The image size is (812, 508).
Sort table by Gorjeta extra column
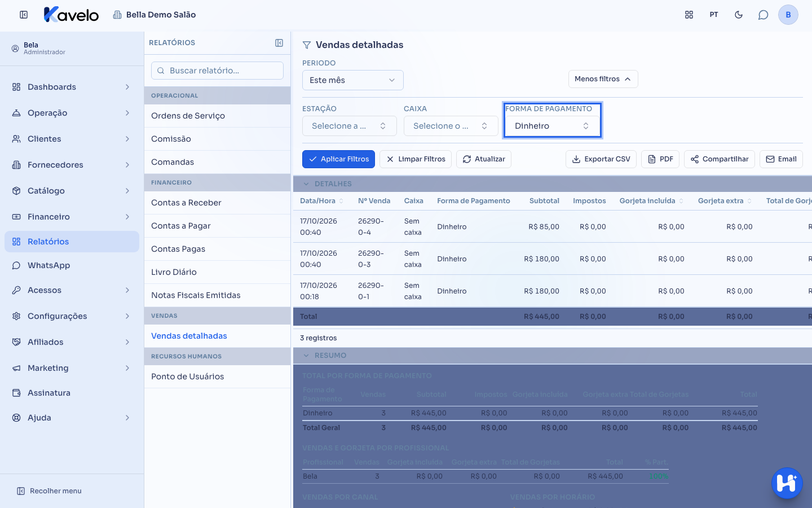725,201
